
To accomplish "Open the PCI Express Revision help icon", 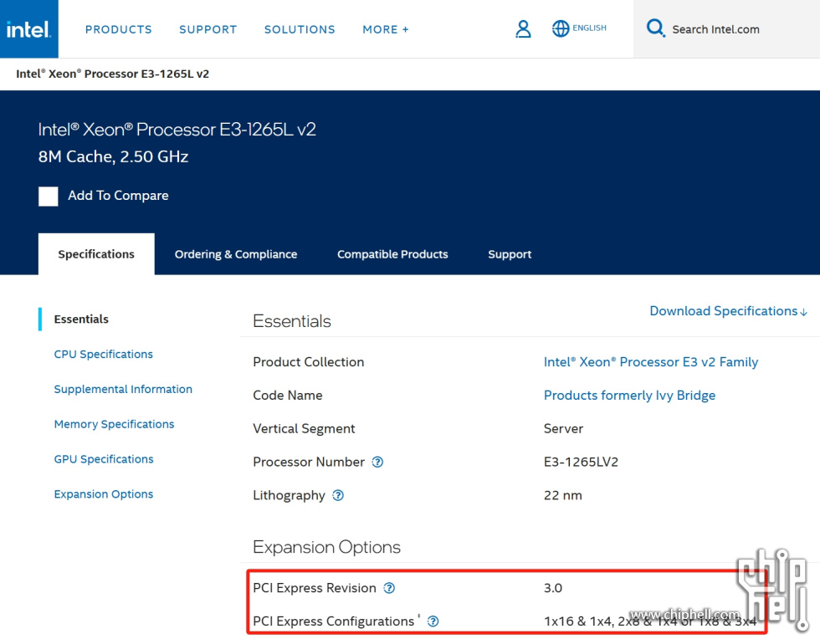I will [389, 588].
